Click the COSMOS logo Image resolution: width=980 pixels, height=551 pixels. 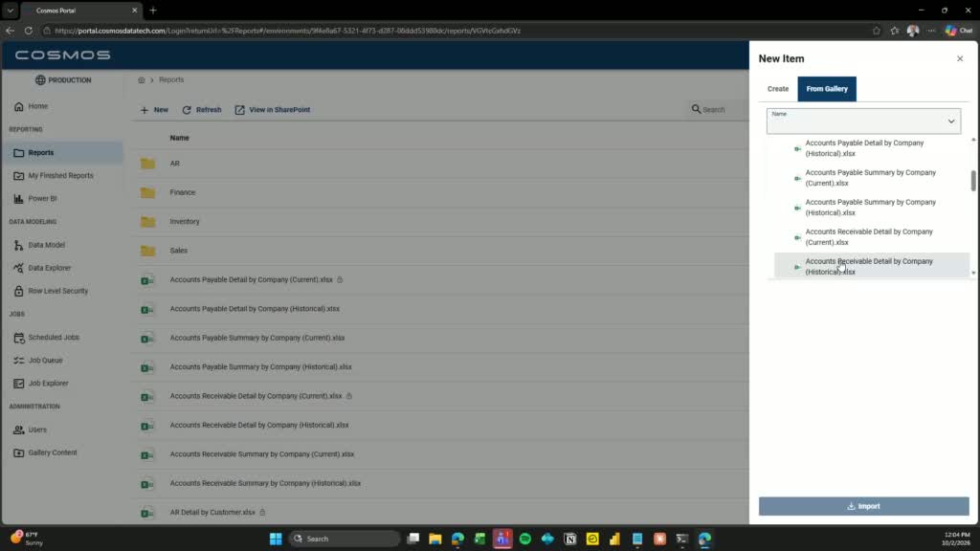62,55
